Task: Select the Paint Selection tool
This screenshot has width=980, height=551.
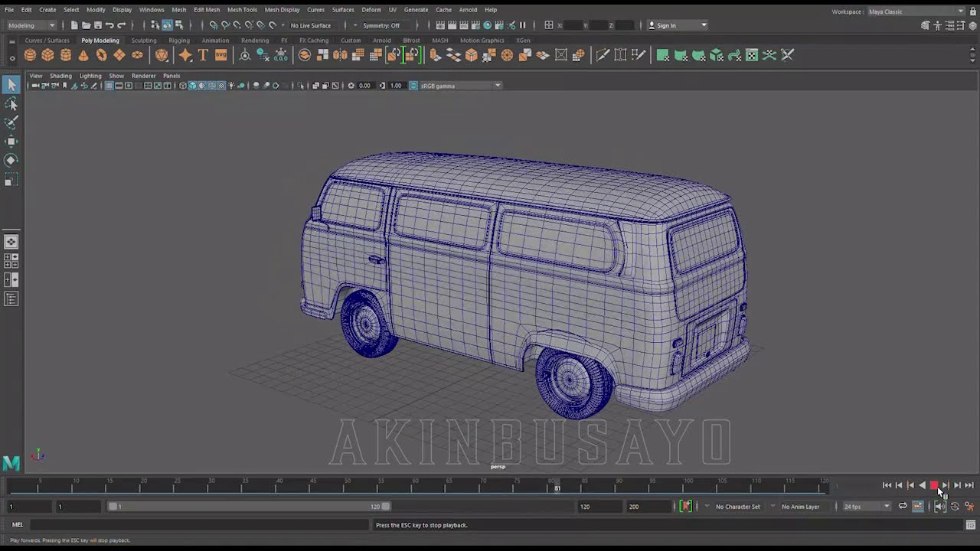Action: point(11,122)
